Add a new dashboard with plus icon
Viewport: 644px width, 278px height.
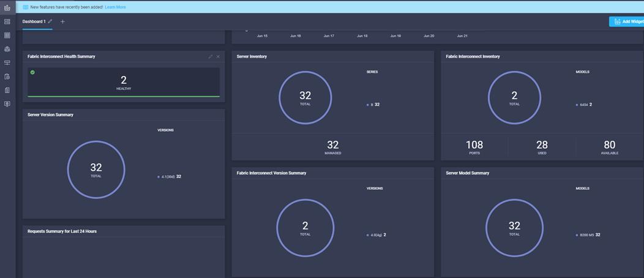(x=62, y=21)
